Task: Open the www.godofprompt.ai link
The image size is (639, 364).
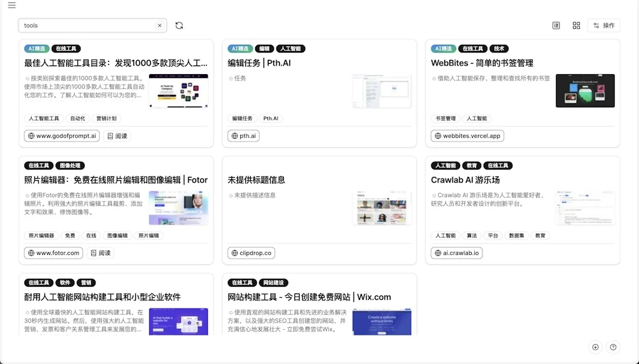Action: click(61, 135)
